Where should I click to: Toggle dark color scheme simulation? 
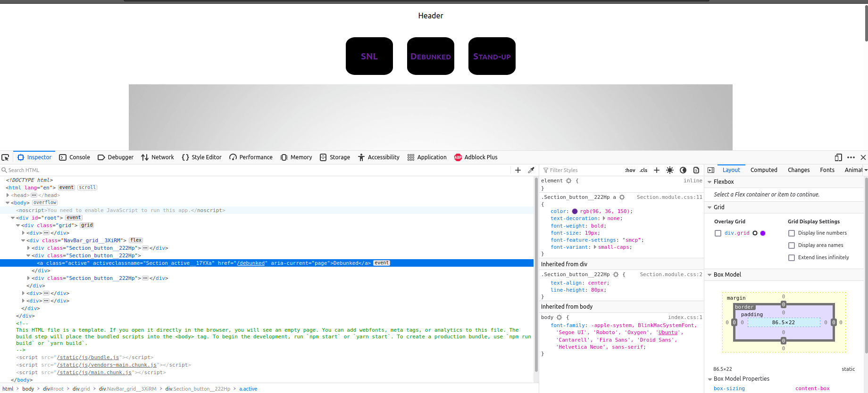683,170
